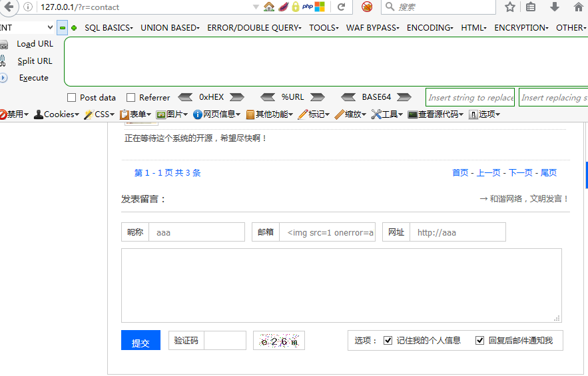Decode BASE64 with left arrow
The height and width of the screenshot is (376, 588).
[348, 97]
